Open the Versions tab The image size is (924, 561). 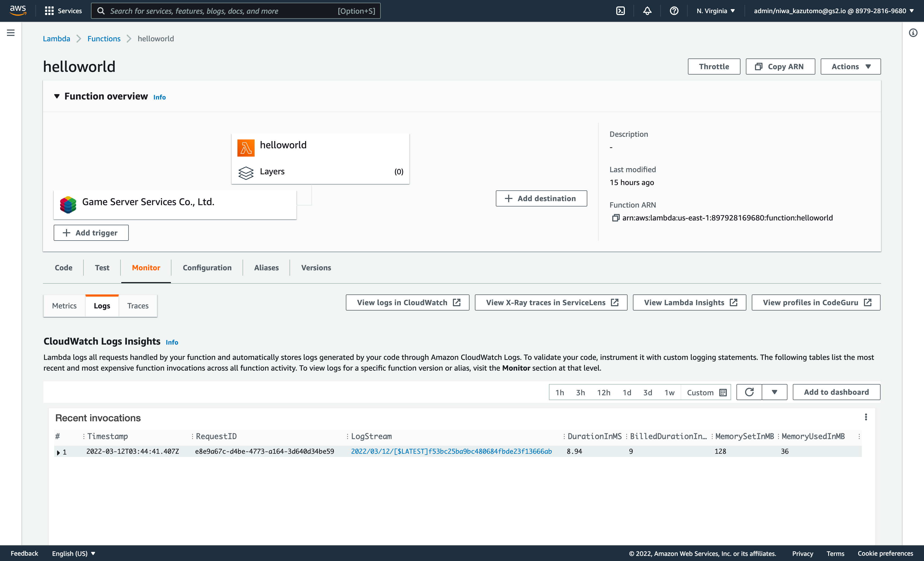(316, 268)
